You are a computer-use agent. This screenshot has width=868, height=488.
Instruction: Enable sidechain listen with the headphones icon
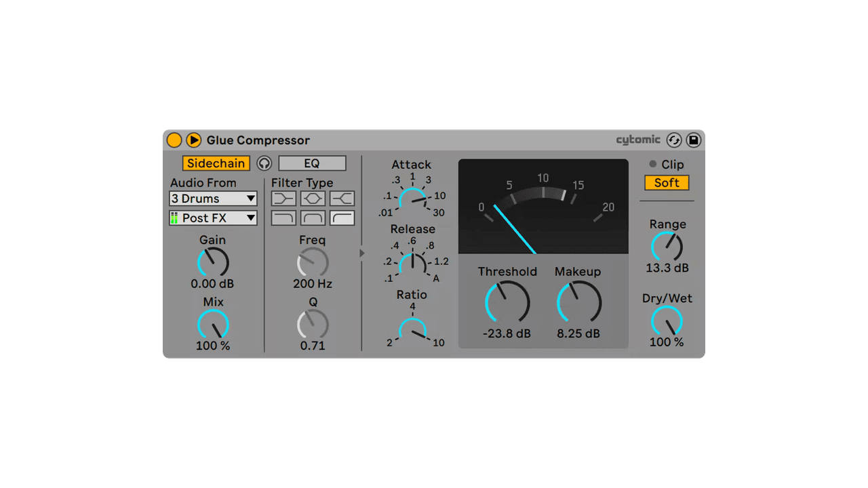[264, 163]
